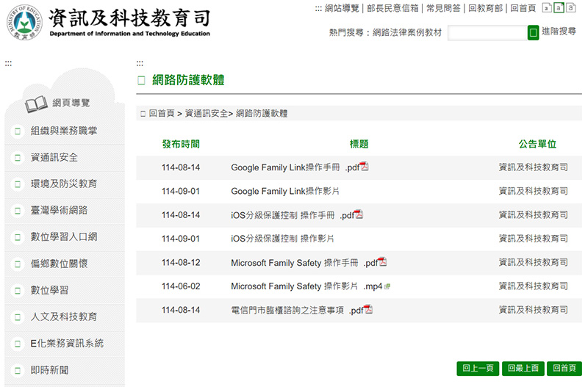The height and width of the screenshot is (387, 588).
Task: Expand 組織與業務職掌 in the sidebar
Action: [x=63, y=131]
